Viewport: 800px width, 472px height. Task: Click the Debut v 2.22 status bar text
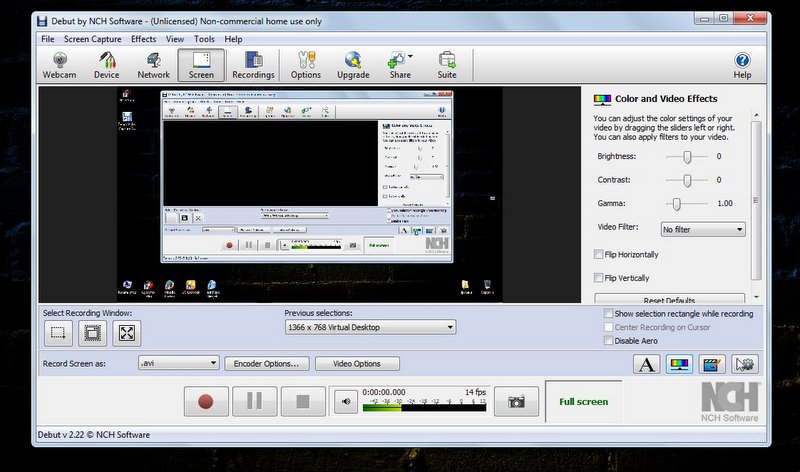(x=94, y=435)
